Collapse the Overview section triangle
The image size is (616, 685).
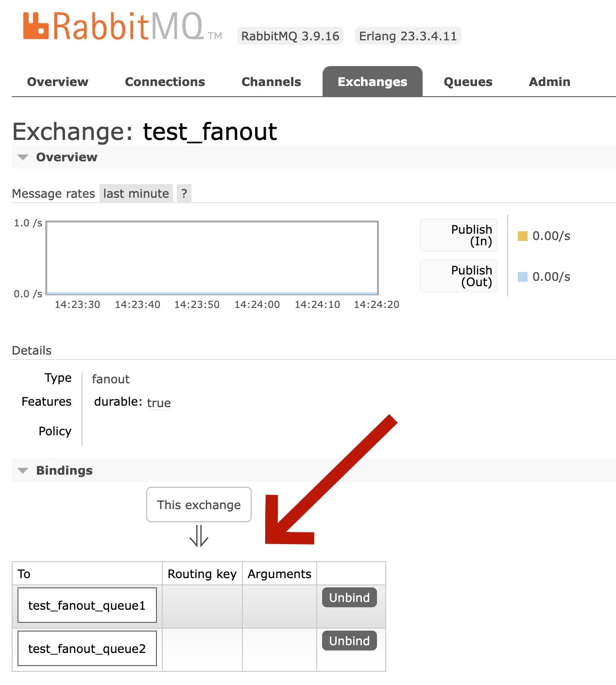click(22, 157)
